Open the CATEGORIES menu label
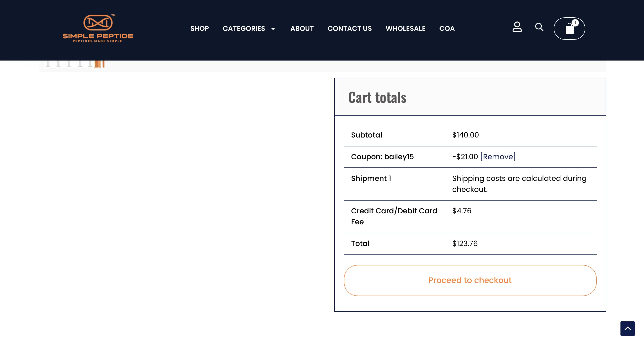Image resolution: width=644 pixels, height=344 pixels. (244, 29)
